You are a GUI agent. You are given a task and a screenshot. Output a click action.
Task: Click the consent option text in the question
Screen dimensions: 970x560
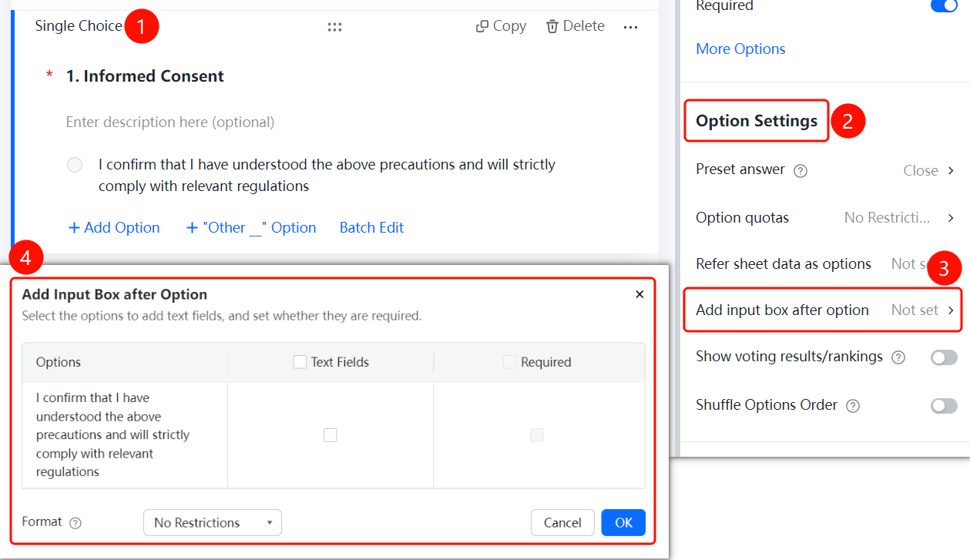[327, 176]
